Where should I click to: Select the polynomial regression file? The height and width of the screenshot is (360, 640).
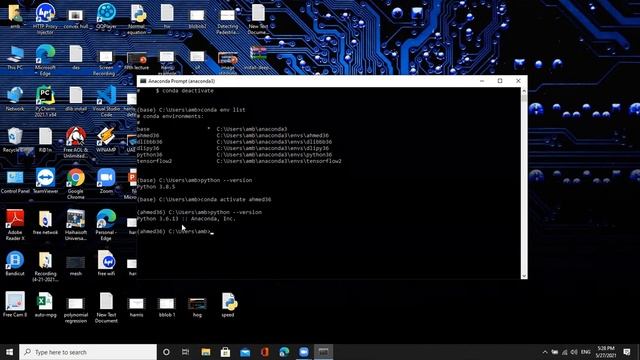click(76, 310)
